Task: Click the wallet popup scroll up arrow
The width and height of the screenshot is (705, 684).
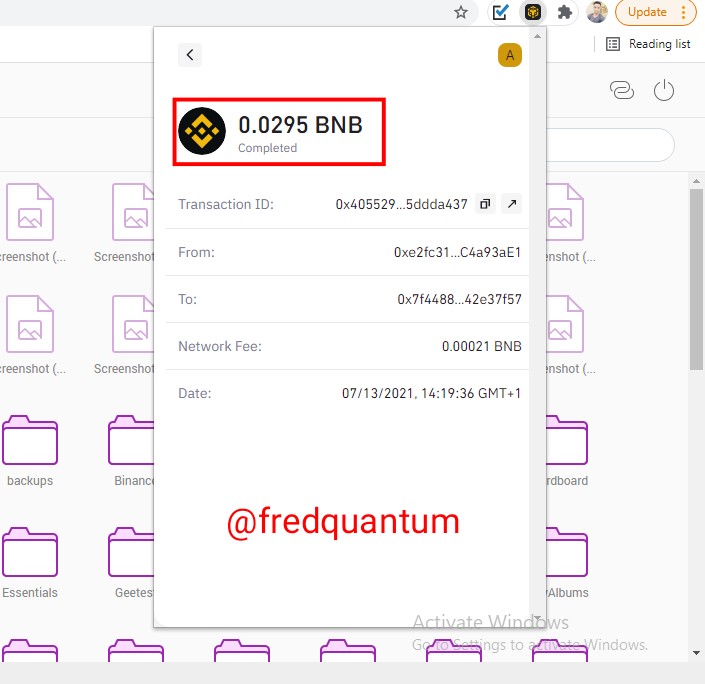Action: (x=537, y=36)
